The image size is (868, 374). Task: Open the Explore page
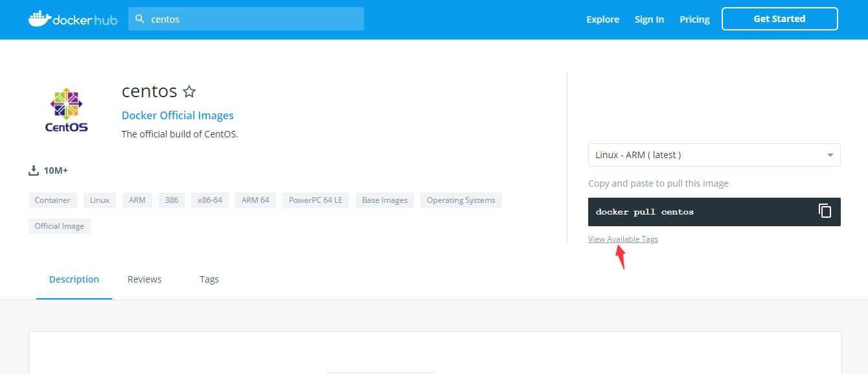602,19
